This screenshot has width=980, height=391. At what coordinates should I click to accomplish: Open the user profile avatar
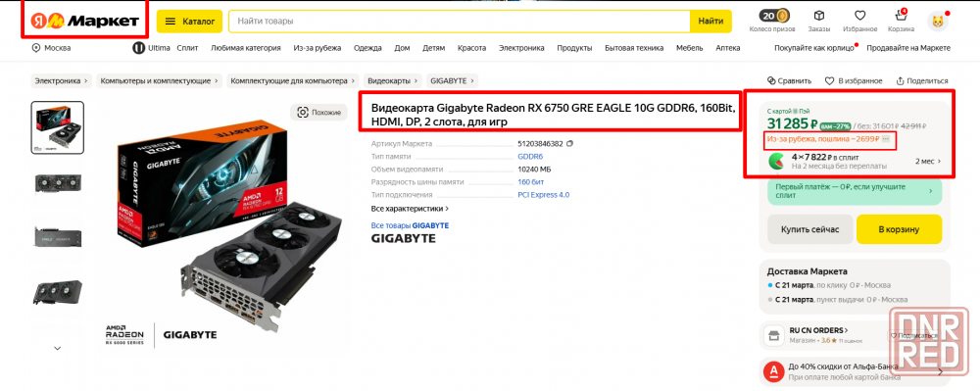[x=938, y=22]
